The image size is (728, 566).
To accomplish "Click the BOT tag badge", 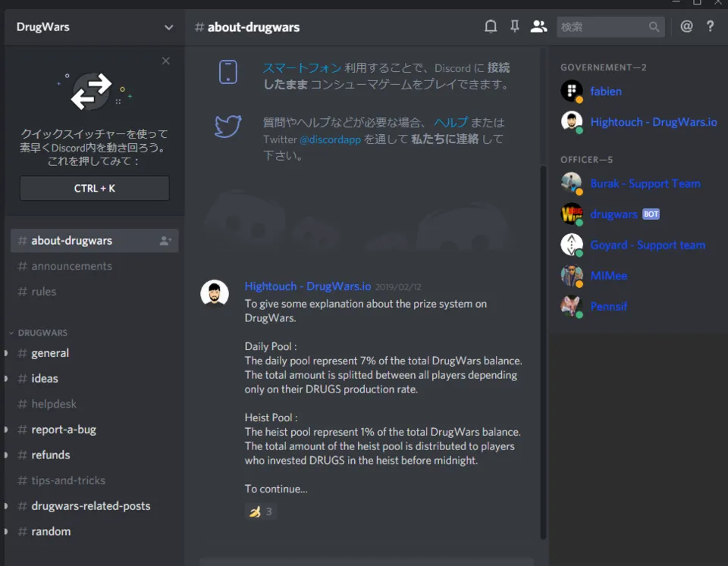I will click(651, 214).
